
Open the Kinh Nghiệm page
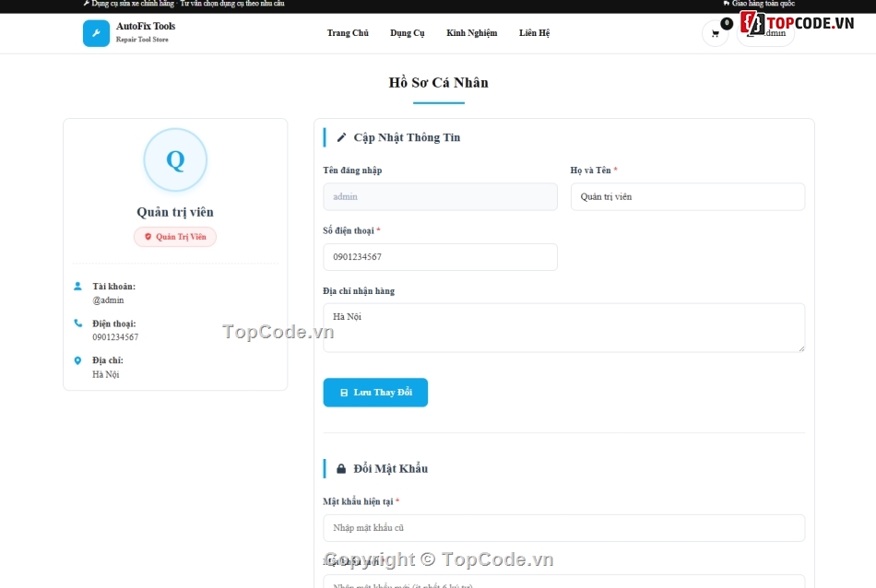[x=471, y=33]
